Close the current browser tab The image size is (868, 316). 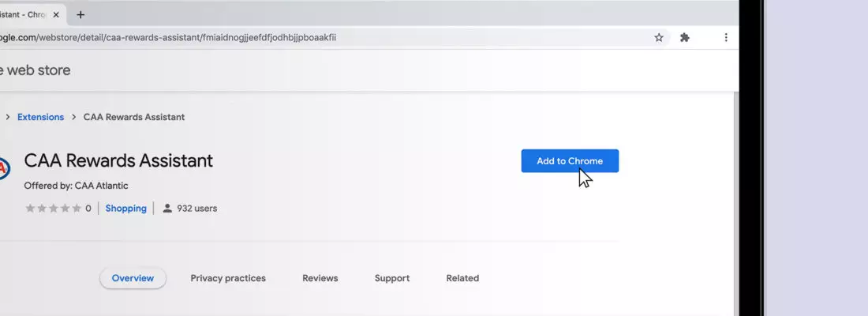56,15
